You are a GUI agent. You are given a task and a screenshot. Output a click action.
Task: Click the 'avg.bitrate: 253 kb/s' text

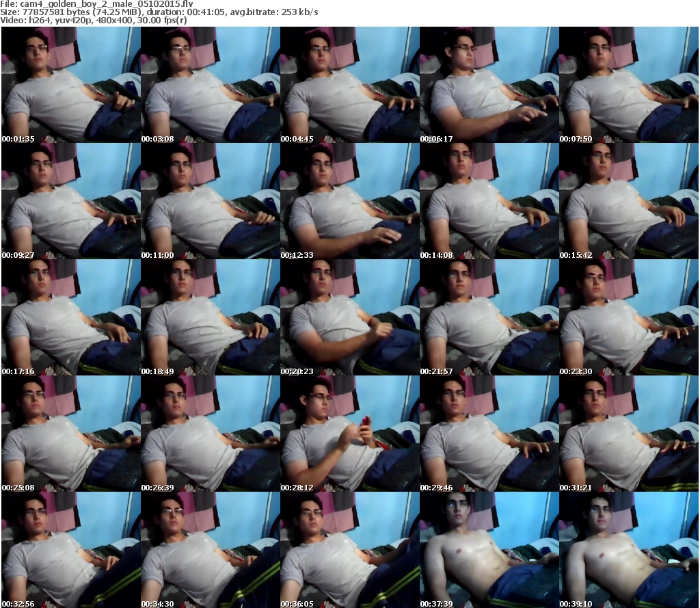pyautogui.click(x=274, y=12)
